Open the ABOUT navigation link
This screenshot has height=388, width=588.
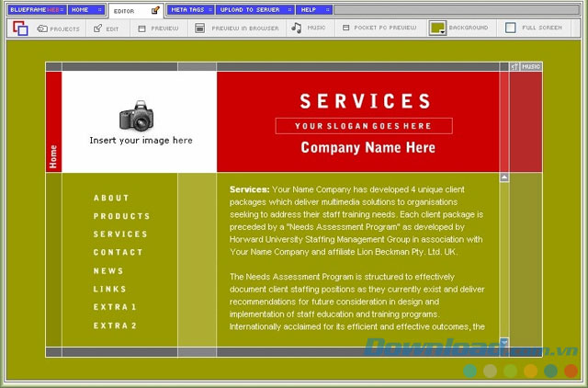click(x=111, y=198)
